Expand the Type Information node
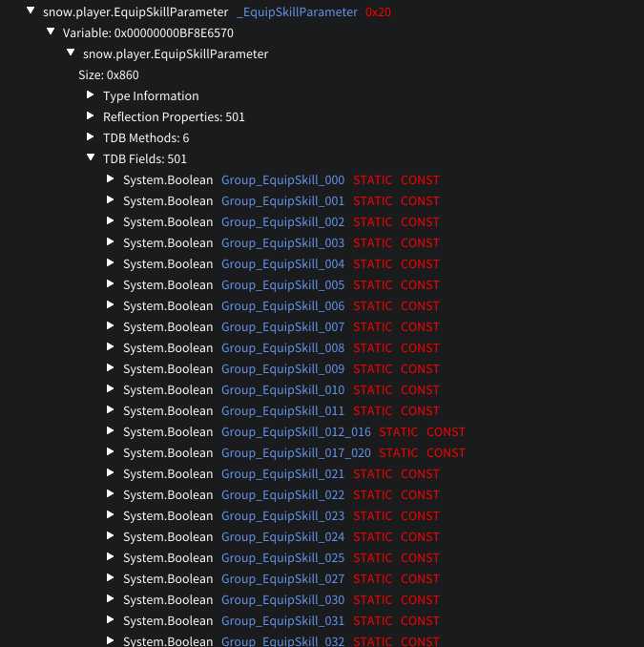 pos(92,95)
